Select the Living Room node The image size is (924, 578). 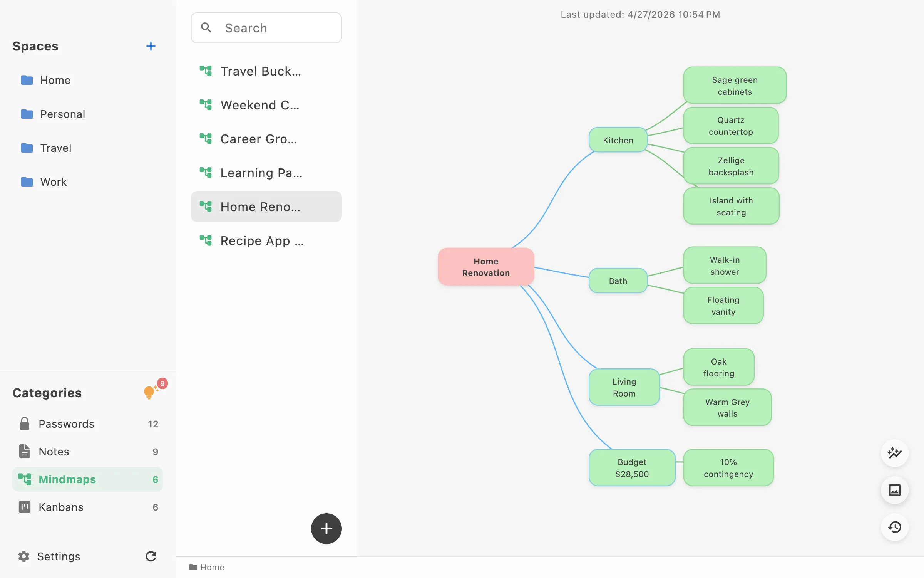[x=624, y=387]
